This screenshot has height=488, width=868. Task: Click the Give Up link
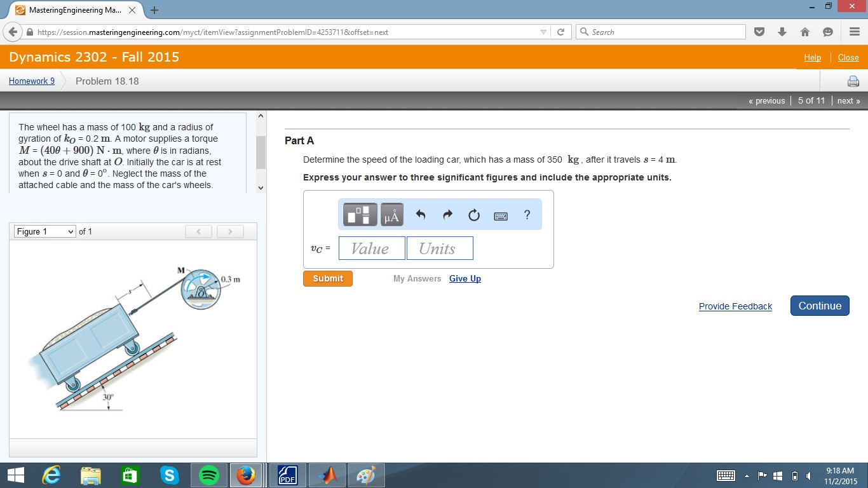pos(465,278)
